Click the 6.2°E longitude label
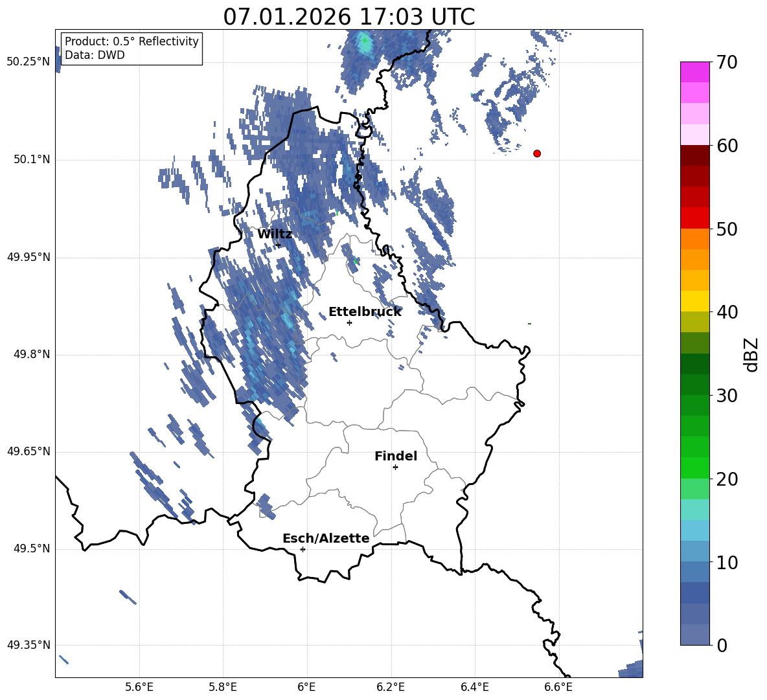Viewport: 767px width, 700px height. click(391, 687)
